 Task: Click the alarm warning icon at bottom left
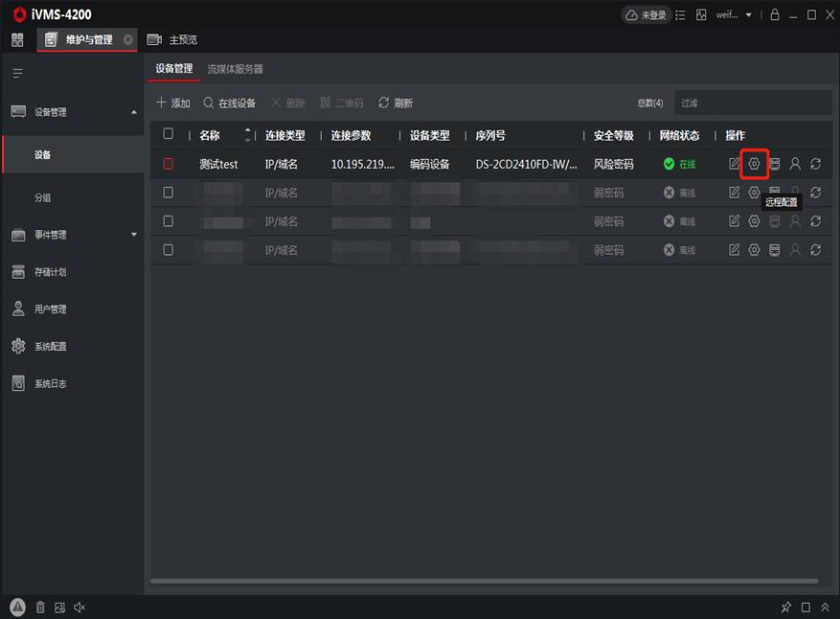click(15, 607)
